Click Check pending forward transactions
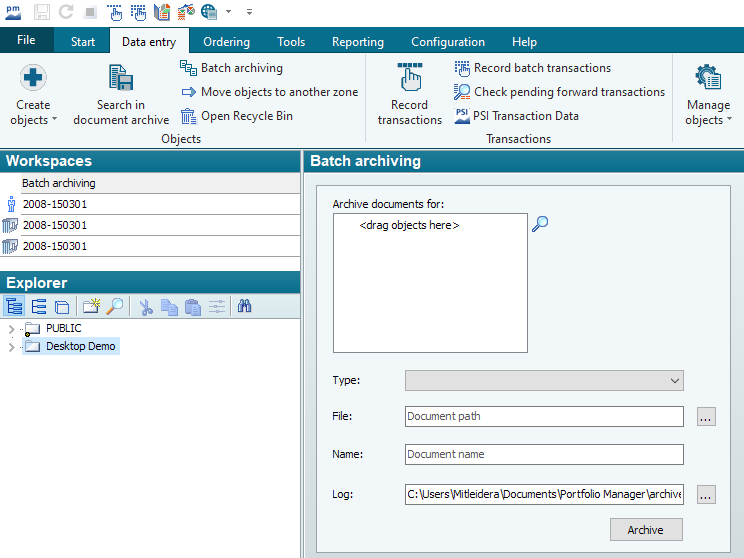The height and width of the screenshot is (558, 744). click(559, 92)
